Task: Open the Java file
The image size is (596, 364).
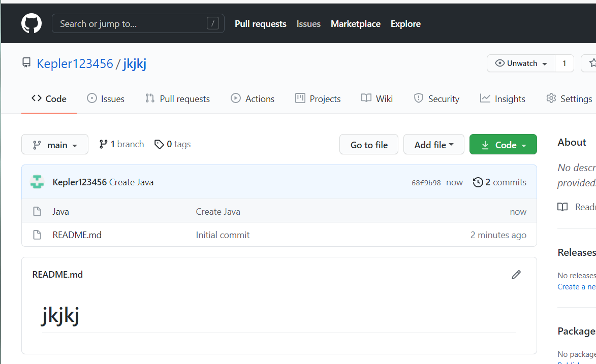Action: (61, 212)
